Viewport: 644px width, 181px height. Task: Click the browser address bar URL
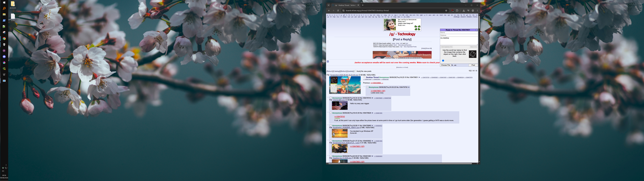(367, 10)
